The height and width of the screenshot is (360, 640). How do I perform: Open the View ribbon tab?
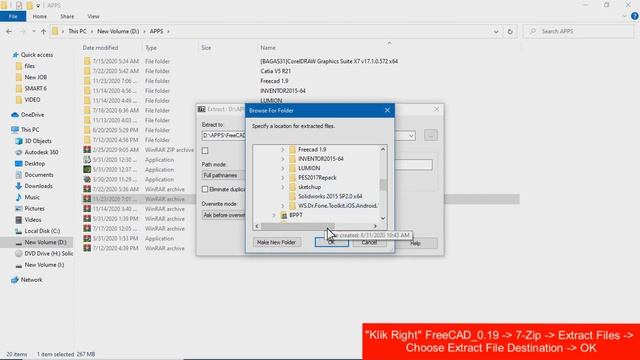coord(93,16)
